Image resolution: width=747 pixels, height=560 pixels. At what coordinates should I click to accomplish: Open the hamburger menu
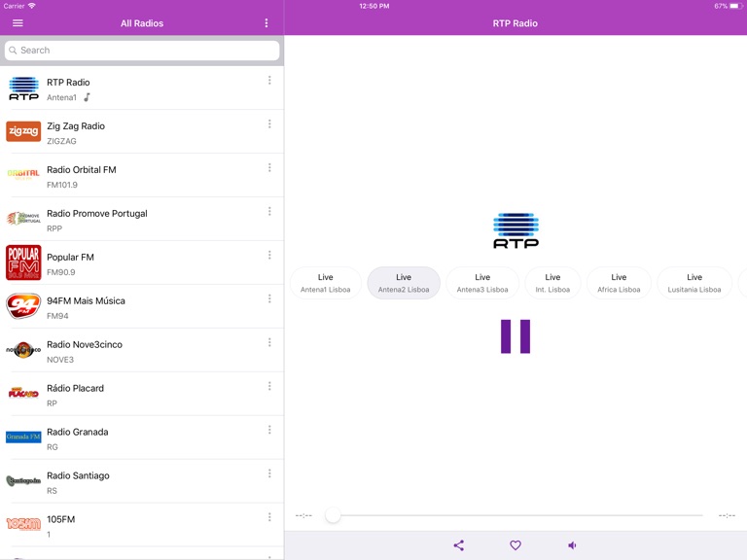point(18,23)
